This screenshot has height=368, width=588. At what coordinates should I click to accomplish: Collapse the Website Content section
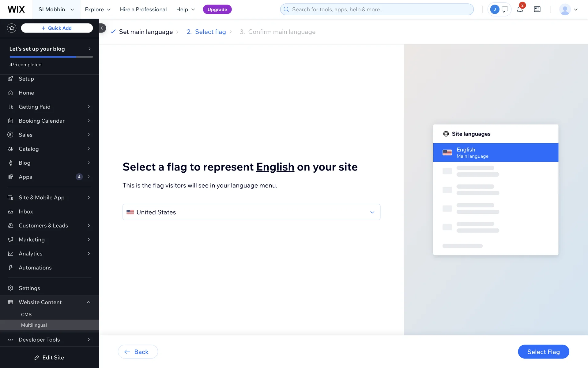click(89, 302)
